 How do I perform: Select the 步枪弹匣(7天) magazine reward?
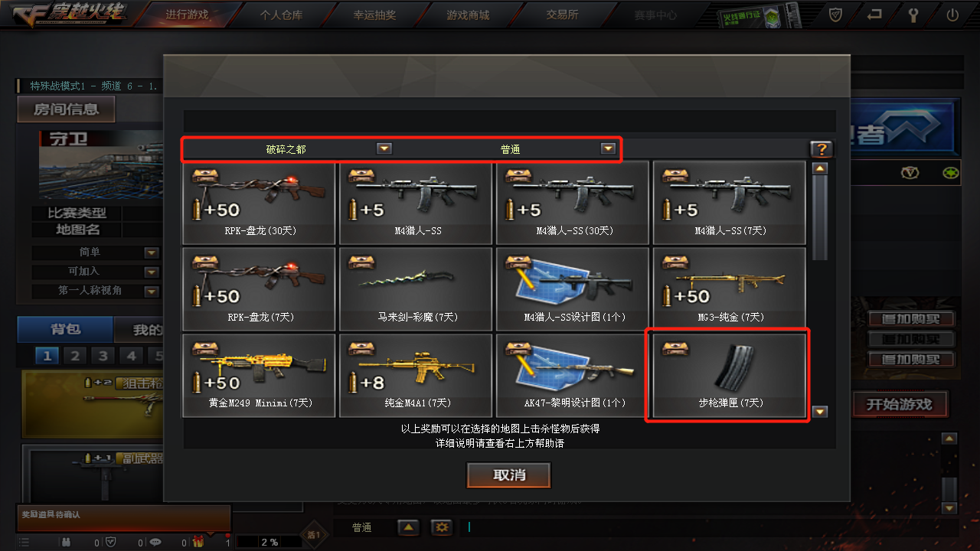click(727, 375)
